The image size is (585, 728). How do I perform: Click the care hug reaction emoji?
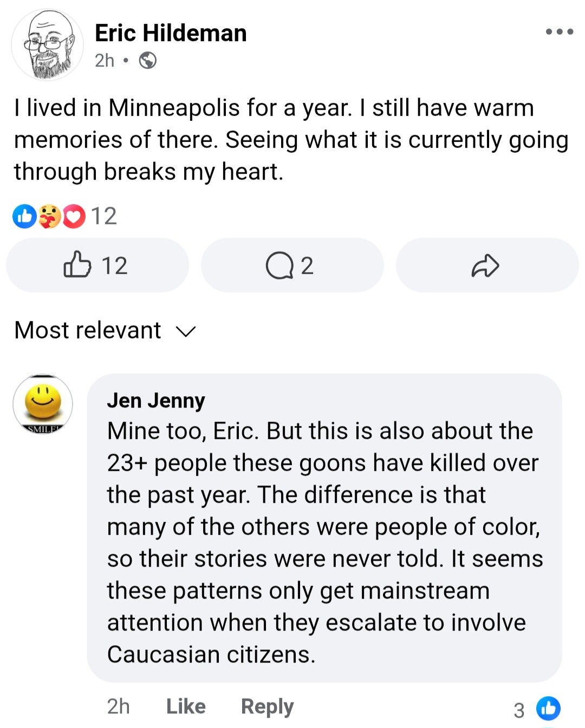(49, 217)
